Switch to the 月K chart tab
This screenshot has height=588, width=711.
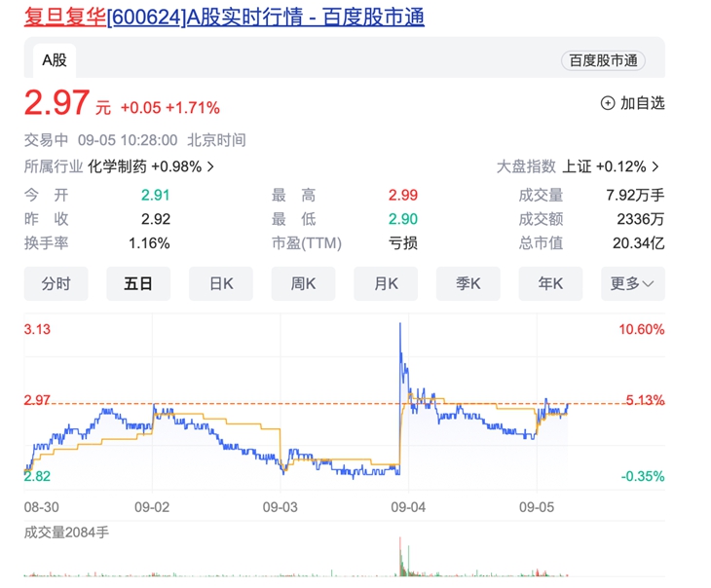(386, 284)
